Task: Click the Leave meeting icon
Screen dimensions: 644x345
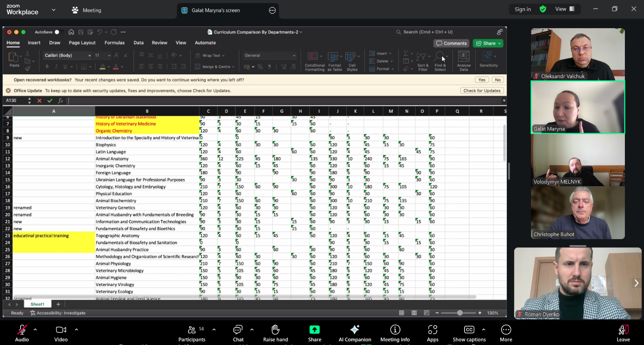Action: [x=623, y=330]
